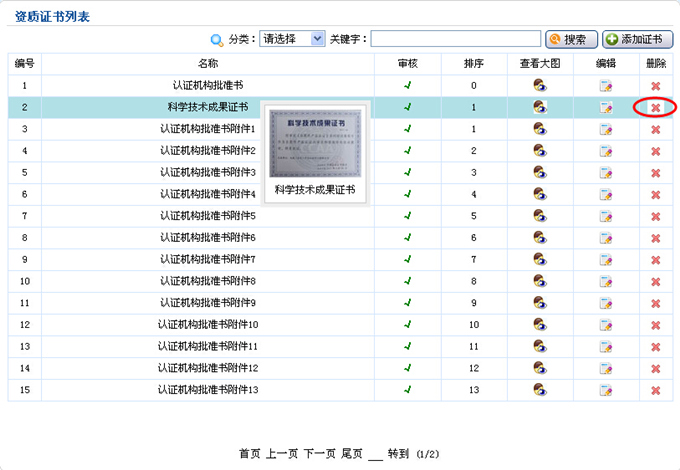680x470 pixels.
Task: Click the 添加证书 add button
Action: 638,40
